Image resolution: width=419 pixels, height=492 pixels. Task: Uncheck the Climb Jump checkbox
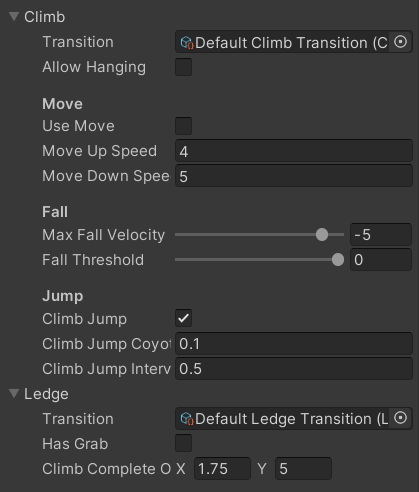click(x=183, y=318)
